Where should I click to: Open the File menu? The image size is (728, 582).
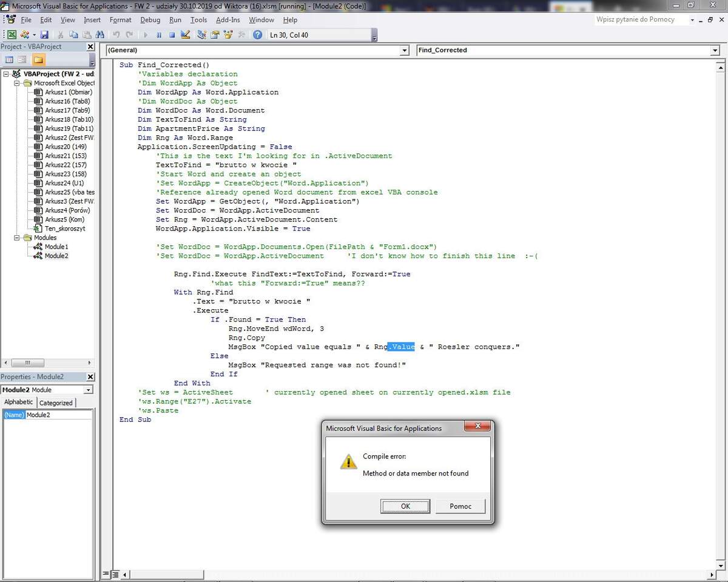tap(26, 20)
